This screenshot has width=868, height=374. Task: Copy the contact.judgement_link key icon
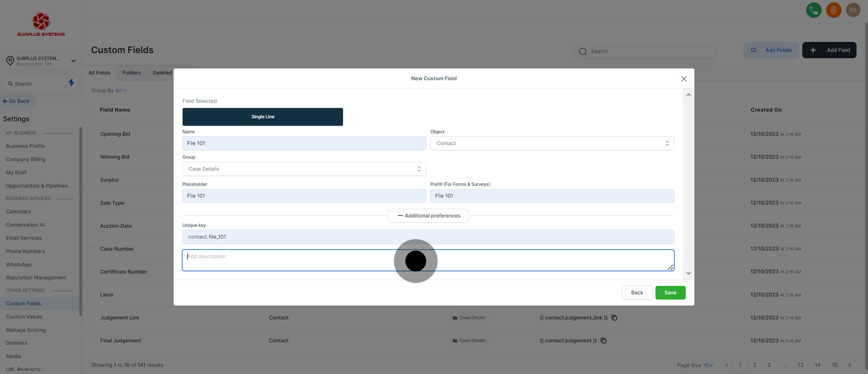tap(614, 318)
